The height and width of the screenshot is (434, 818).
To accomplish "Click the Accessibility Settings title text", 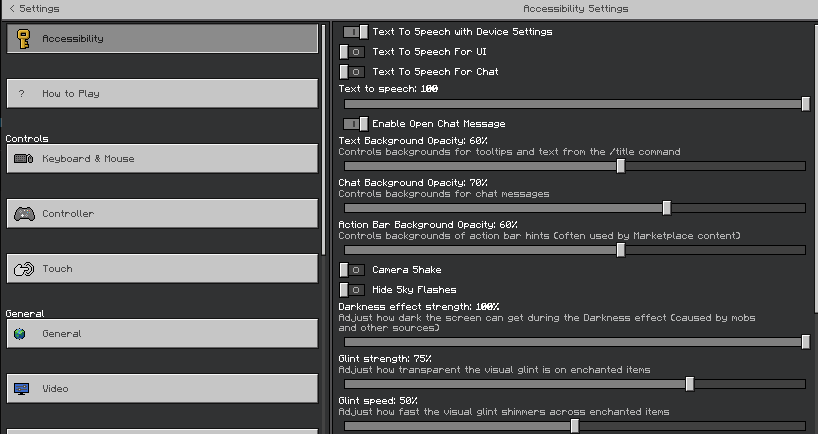I will tap(575, 8).
